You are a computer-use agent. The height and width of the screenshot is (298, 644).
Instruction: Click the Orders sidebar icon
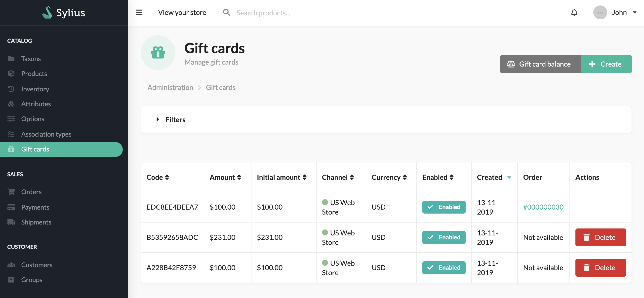click(x=11, y=191)
